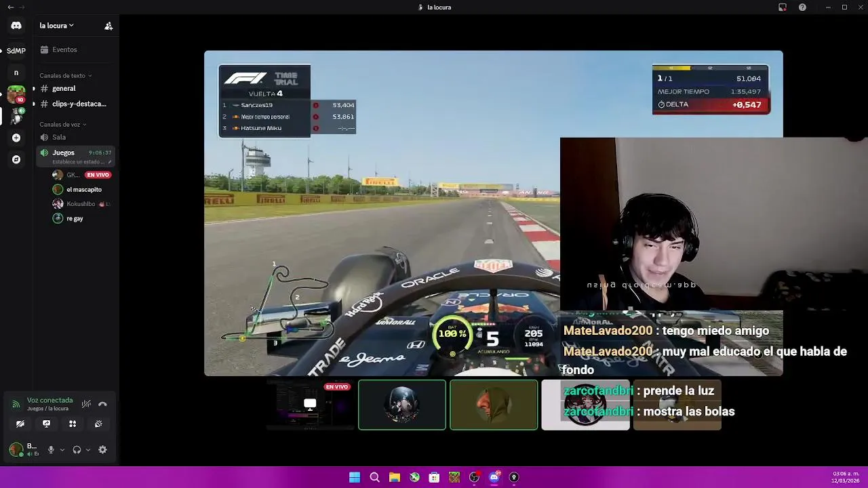Open the Xbox app from taskbar
The image size is (868, 488).
414,477
